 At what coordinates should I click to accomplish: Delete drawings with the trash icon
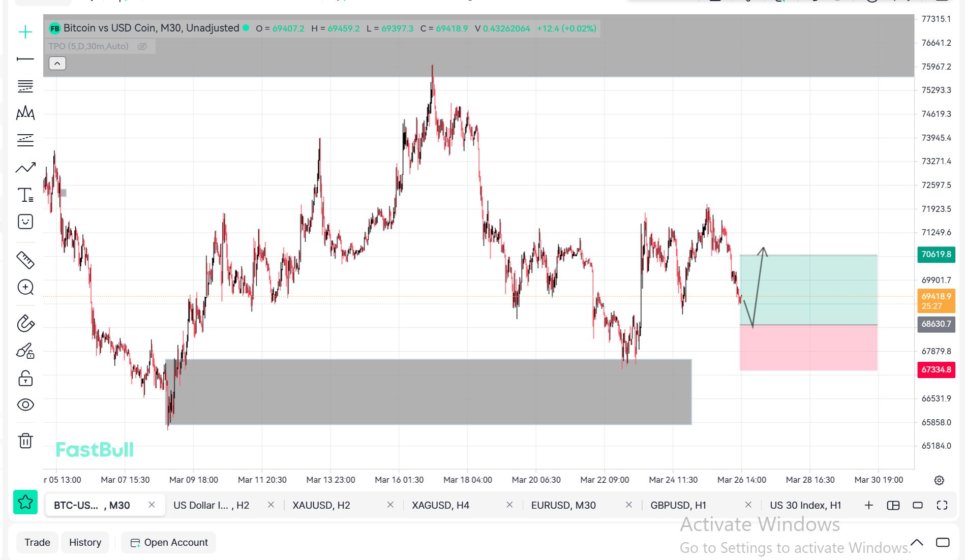coord(25,441)
